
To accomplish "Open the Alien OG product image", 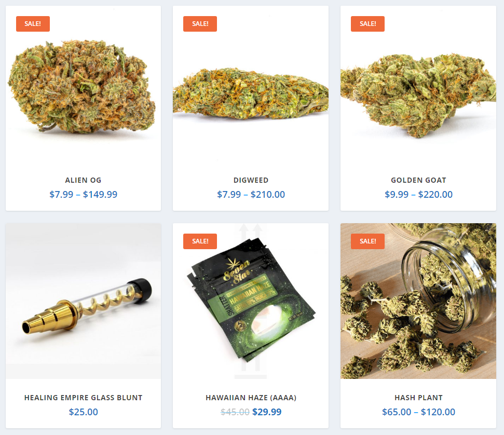I will [83, 84].
